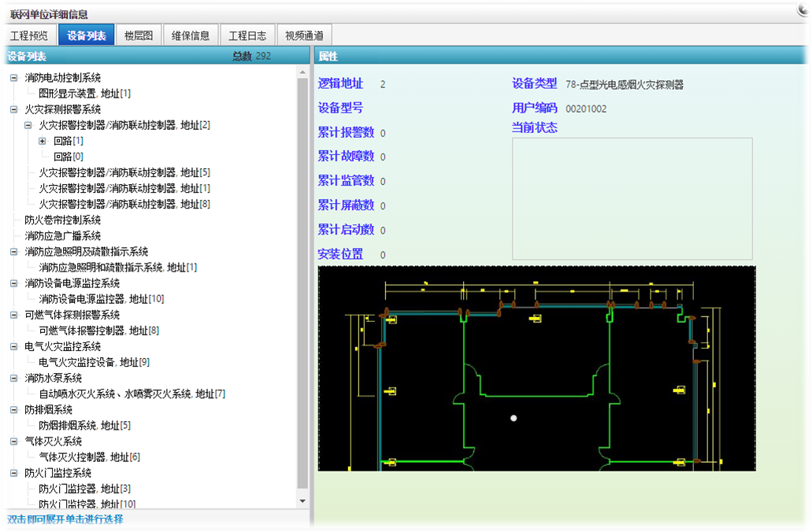Select 可燃气体报警控制器, 地址[8]
Viewport: 812px width, 532px height.
[99, 331]
